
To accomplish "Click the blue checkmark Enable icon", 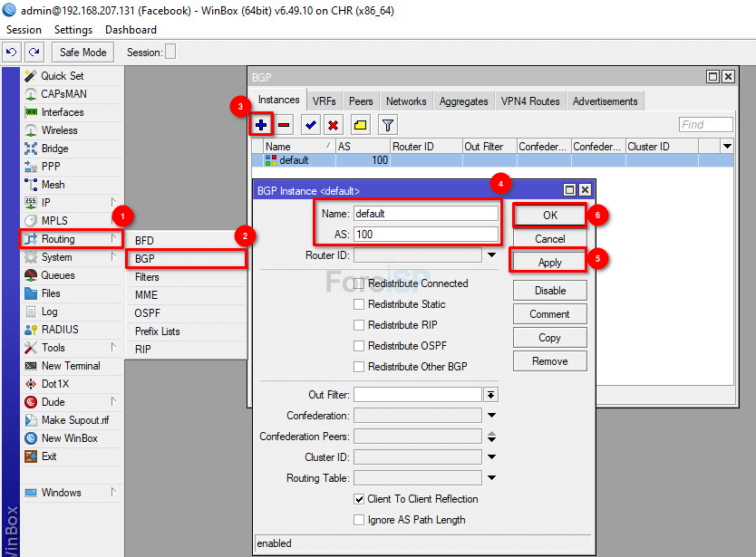I will [311, 125].
